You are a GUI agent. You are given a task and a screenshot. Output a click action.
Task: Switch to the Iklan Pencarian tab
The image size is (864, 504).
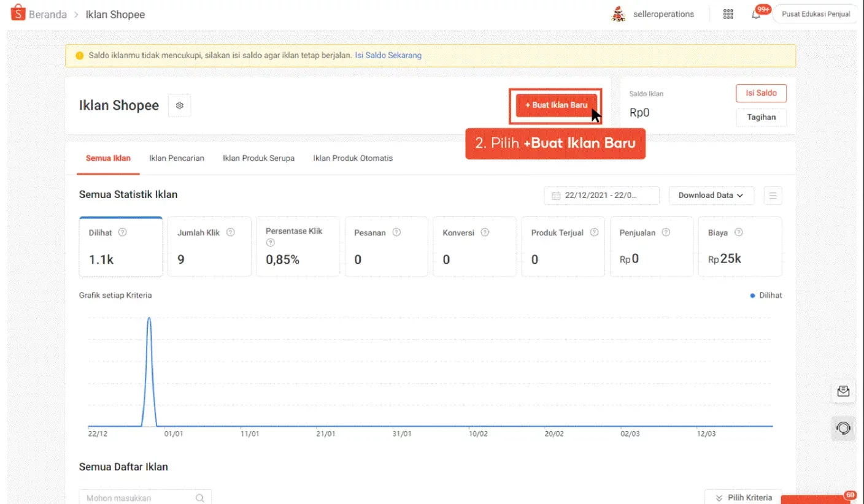[x=176, y=158]
